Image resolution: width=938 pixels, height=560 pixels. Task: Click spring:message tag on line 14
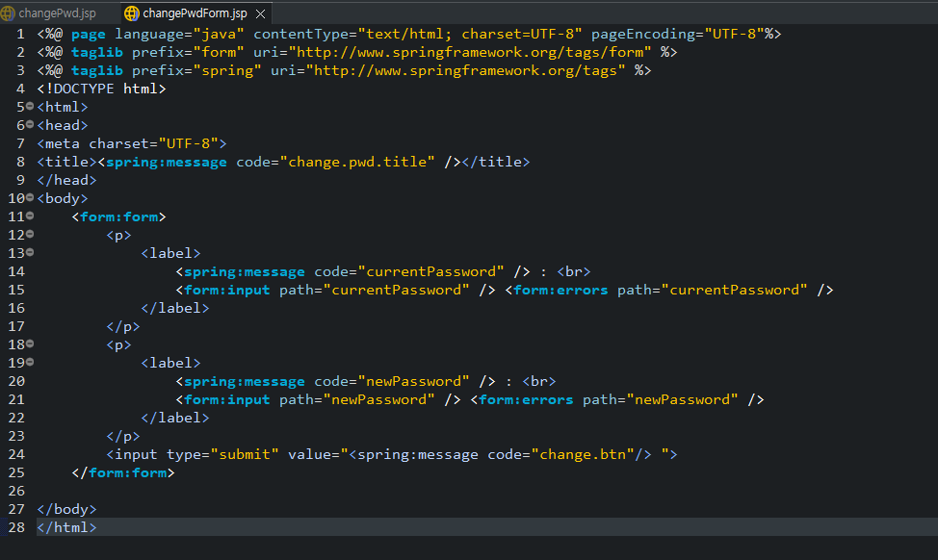click(241, 272)
